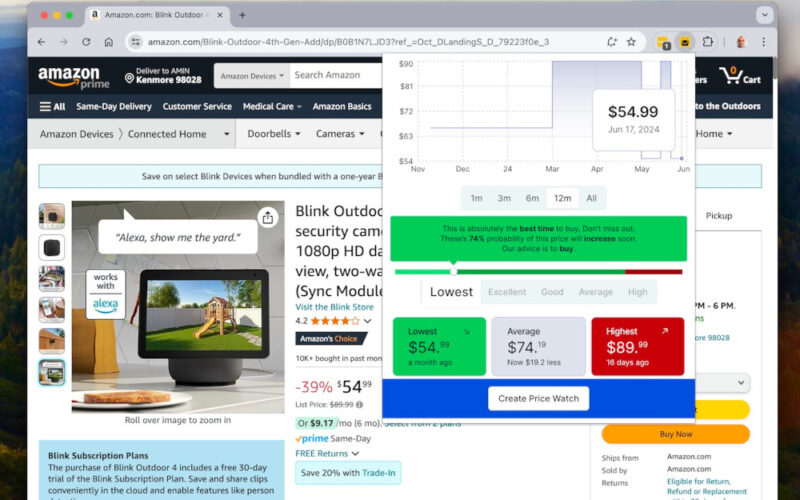Select the Echo Show thumbnail at bottom
The width and height of the screenshot is (800, 500).
tap(52, 372)
